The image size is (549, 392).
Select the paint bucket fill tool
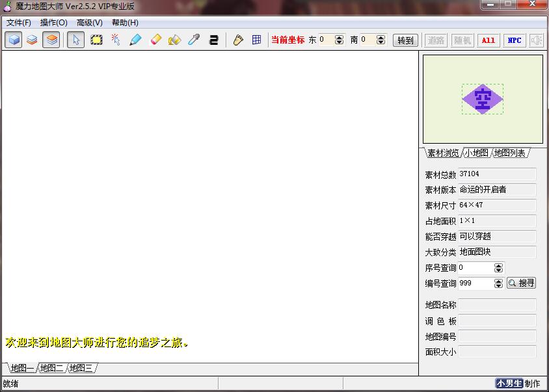[174, 40]
